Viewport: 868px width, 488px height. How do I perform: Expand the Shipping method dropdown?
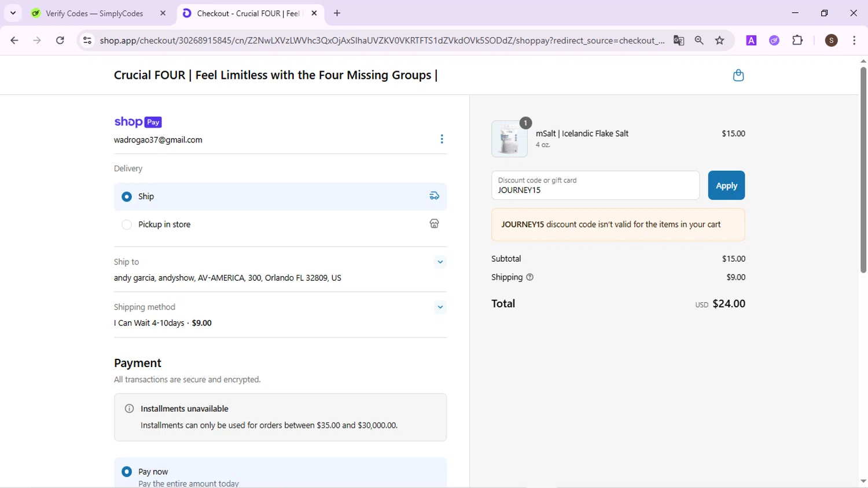(440, 307)
